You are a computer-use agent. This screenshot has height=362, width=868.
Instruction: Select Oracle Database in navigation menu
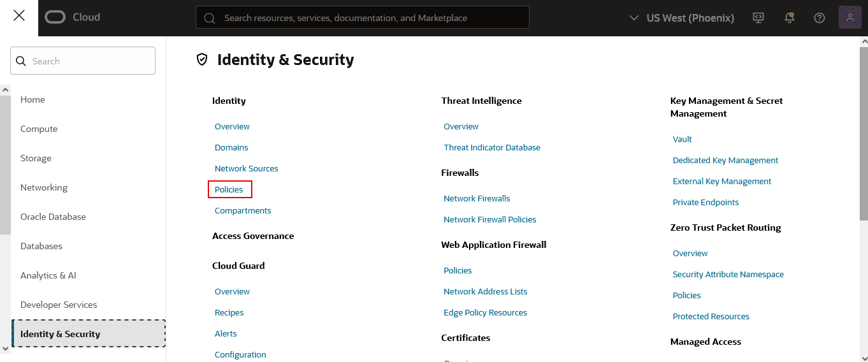coord(53,217)
